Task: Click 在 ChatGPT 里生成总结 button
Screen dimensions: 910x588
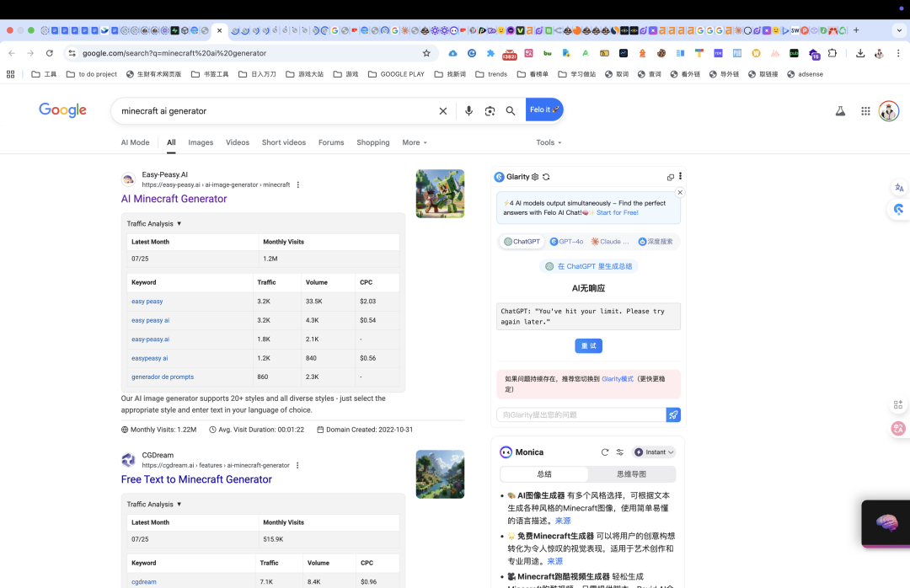Action: pyautogui.click(x=588, y=266)
